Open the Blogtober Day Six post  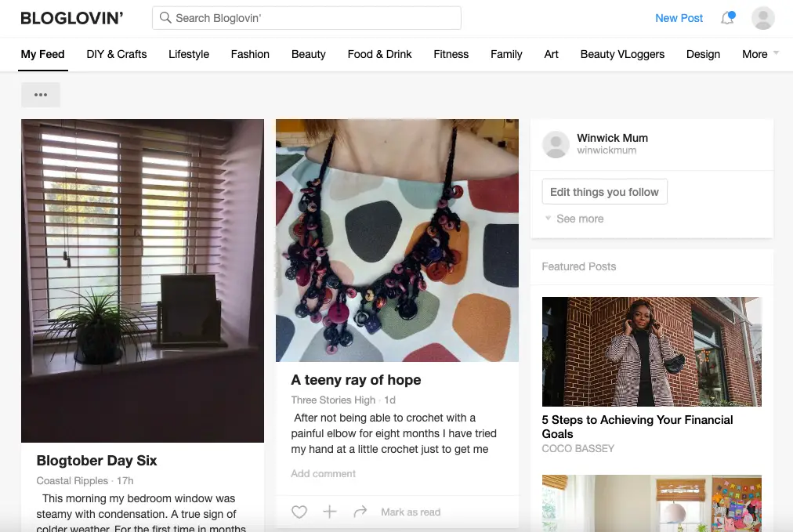(x=96, y=460)
